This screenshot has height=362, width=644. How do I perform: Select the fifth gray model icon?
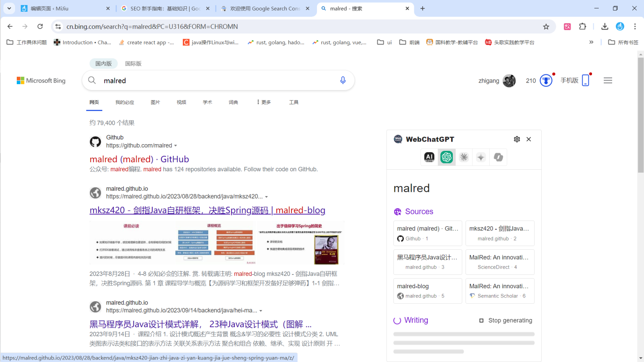498,157
